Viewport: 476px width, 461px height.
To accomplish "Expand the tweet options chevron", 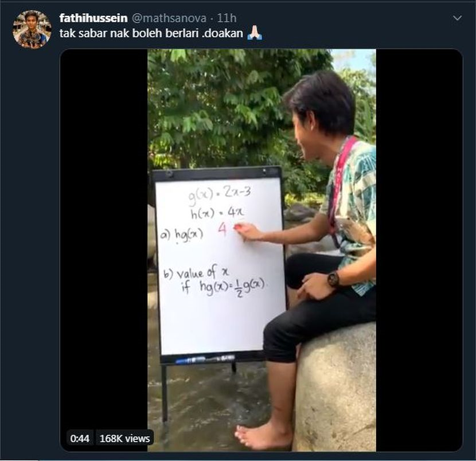I will [x=457, y=18].
